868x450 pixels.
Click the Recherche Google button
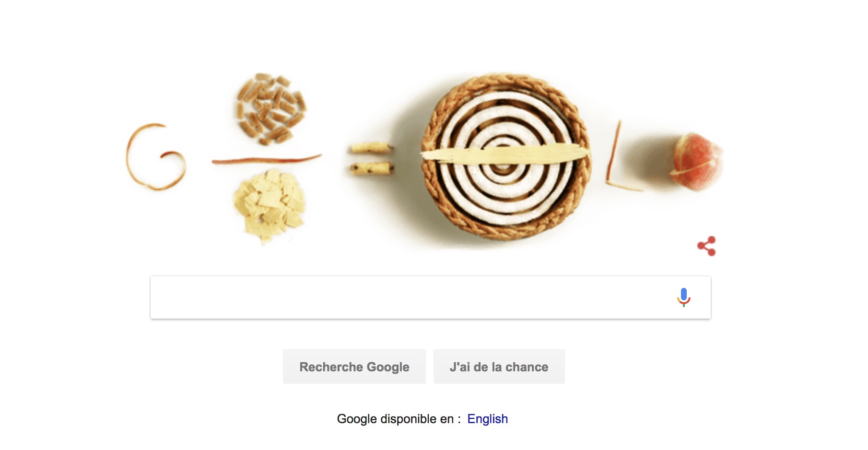(x=354, y=367)
